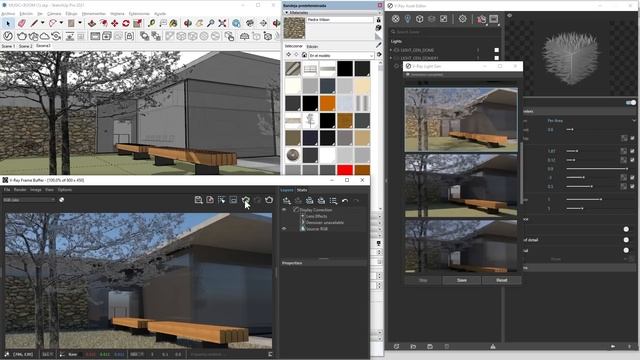Pick the Tape Measure tool
Image resolution: width=640 pixels, height=360 pixels.
coord(151,23)
